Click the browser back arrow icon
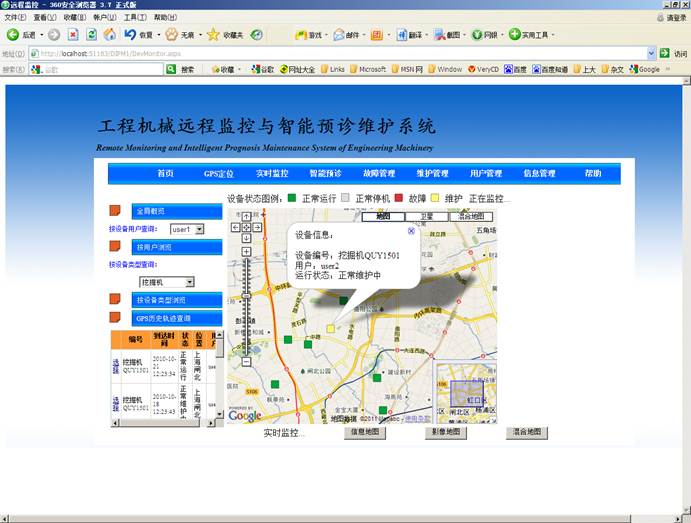Image resolution: width=691 pixels, height=523 pixels. pos(13,35)
